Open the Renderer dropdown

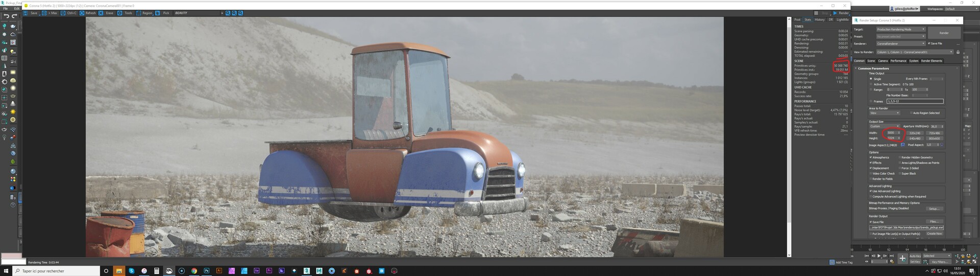pyautogui.click(x=900, y=43)
